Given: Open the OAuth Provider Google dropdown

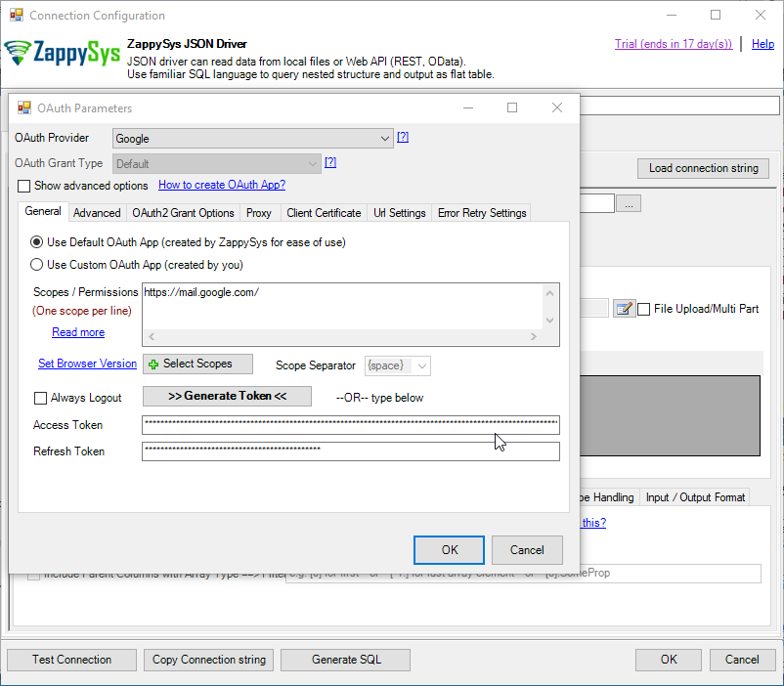Looking at the screenshot, I should (x=253, y=139).
